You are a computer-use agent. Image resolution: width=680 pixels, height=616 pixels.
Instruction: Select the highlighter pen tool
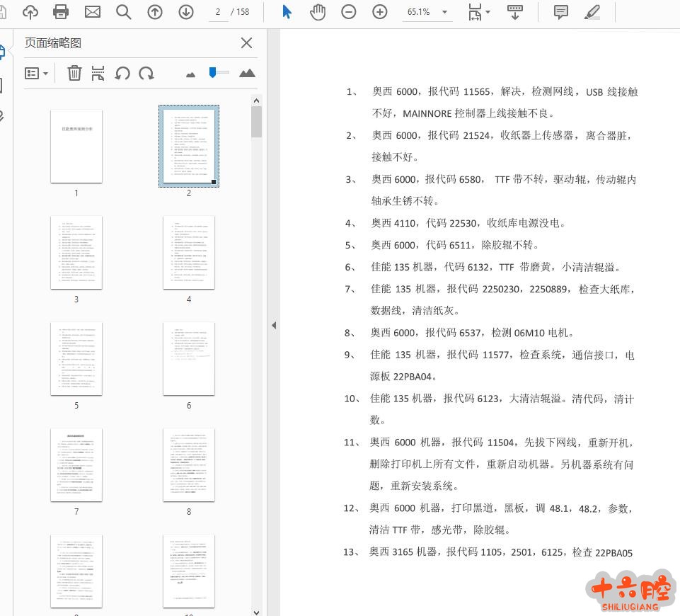[592, 12]
